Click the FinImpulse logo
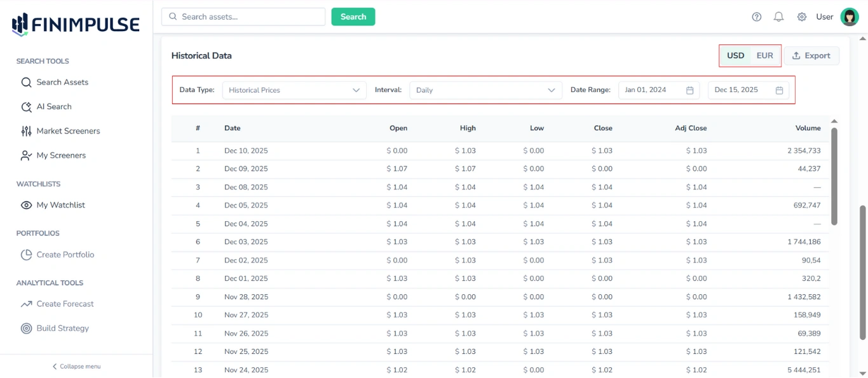 74,24
